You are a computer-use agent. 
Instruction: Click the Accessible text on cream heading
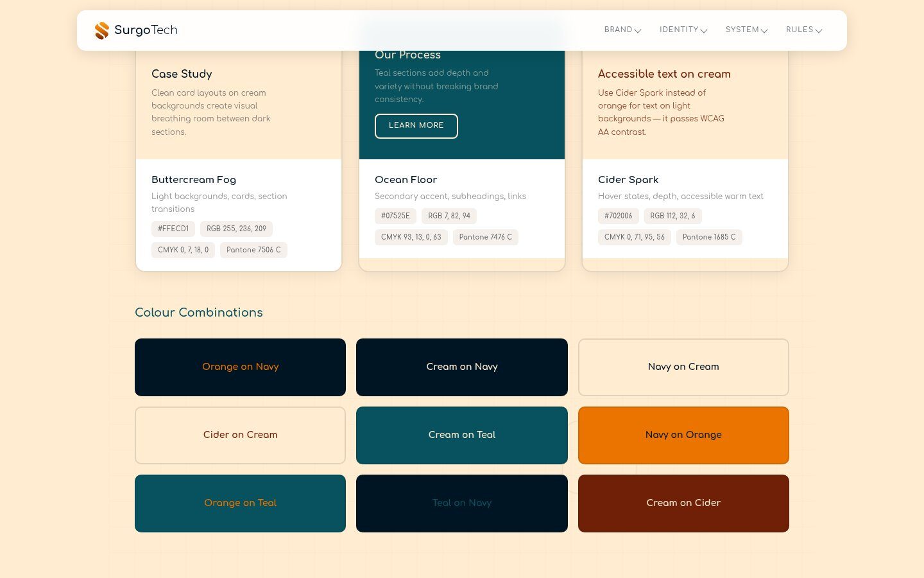[664, 74]
